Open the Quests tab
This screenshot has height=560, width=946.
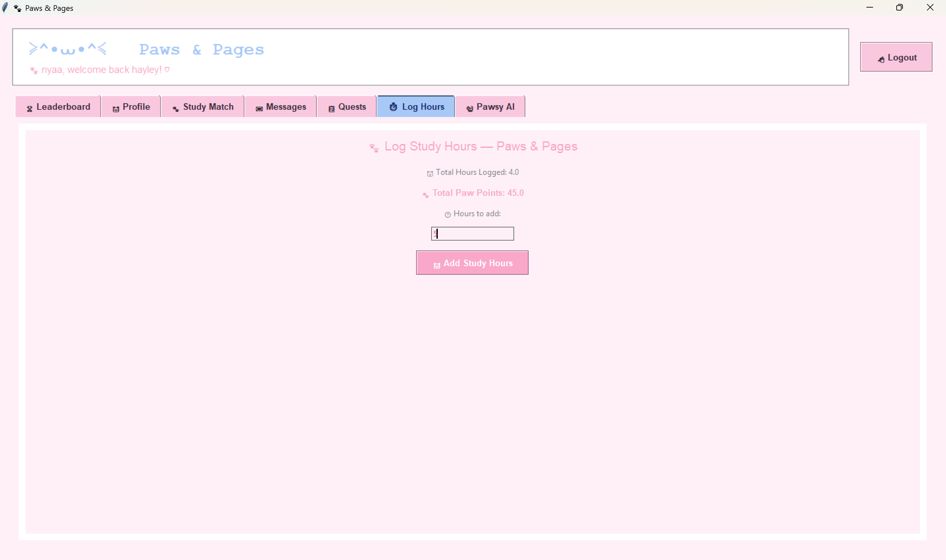pos(347,107)
